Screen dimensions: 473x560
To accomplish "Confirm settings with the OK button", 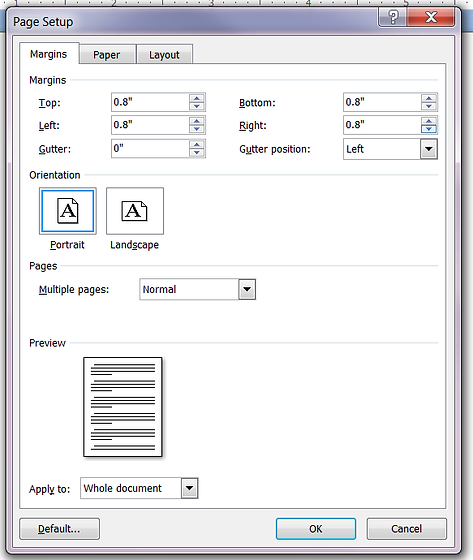I will coord(316,529).
